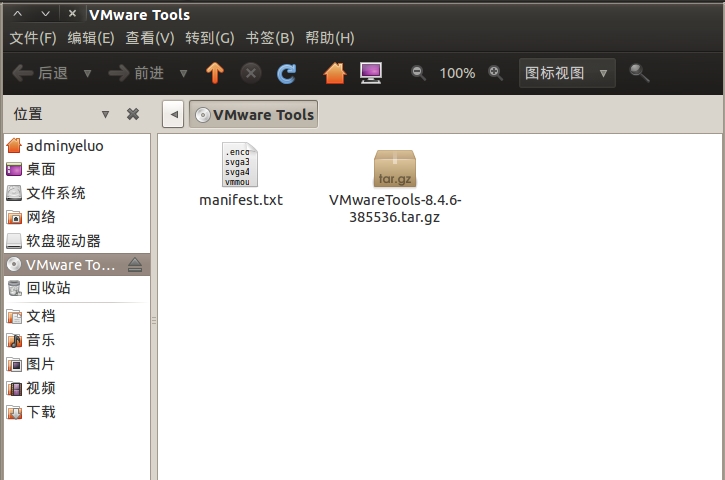
Task: Select adminyeluo home in sidebar
Action: tap(77, 146)
